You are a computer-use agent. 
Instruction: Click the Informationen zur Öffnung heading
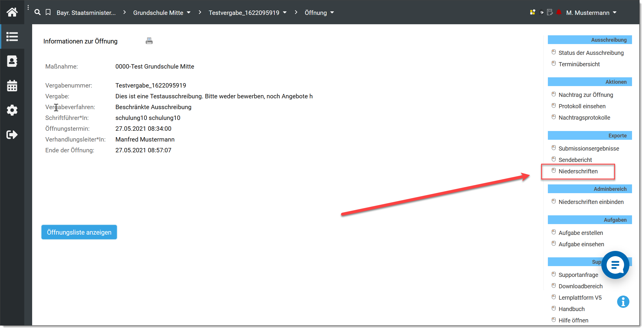tap(80, 41)
